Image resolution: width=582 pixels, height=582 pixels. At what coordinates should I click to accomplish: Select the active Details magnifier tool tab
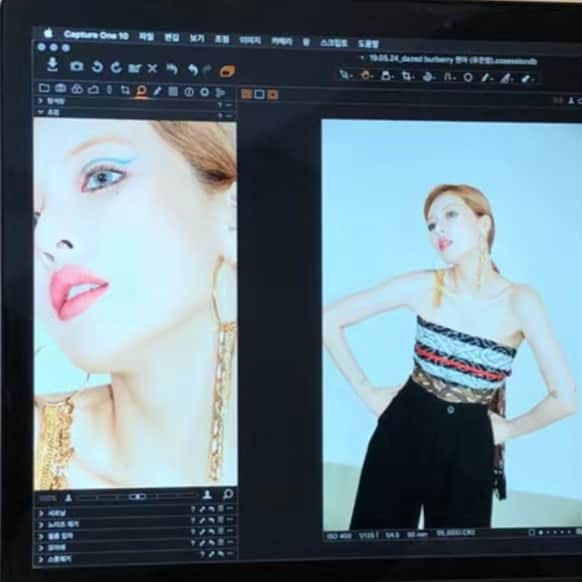point(141,91)
